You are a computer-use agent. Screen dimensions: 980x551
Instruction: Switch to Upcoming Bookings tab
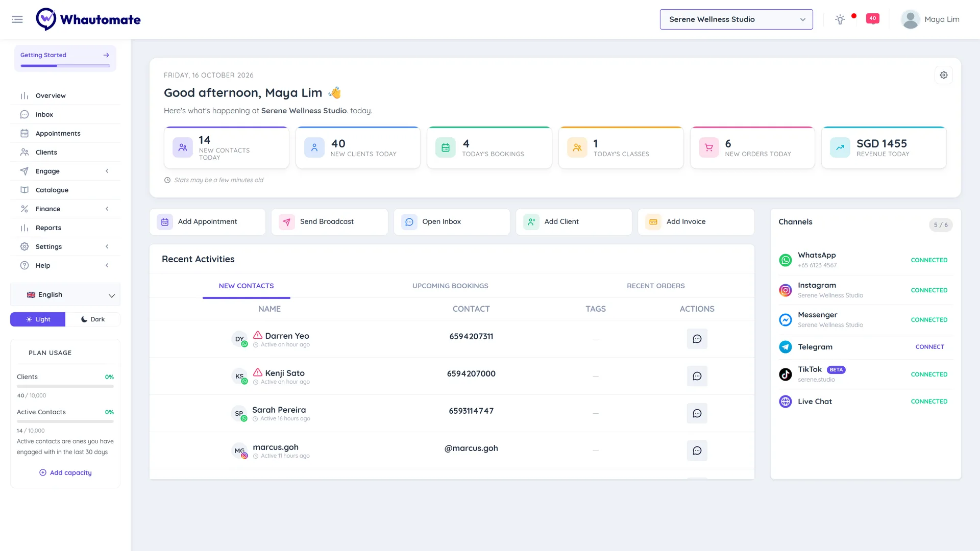pos(450,286)
